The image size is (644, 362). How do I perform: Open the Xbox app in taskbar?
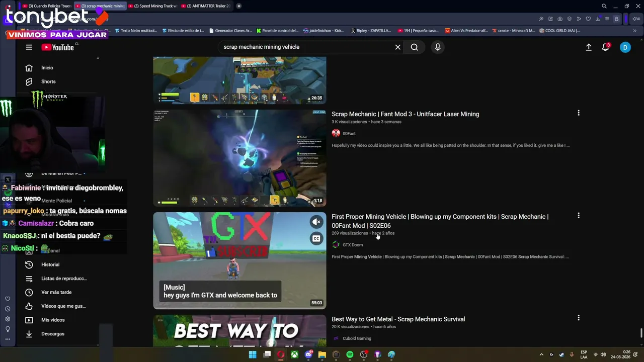(294, 354)
